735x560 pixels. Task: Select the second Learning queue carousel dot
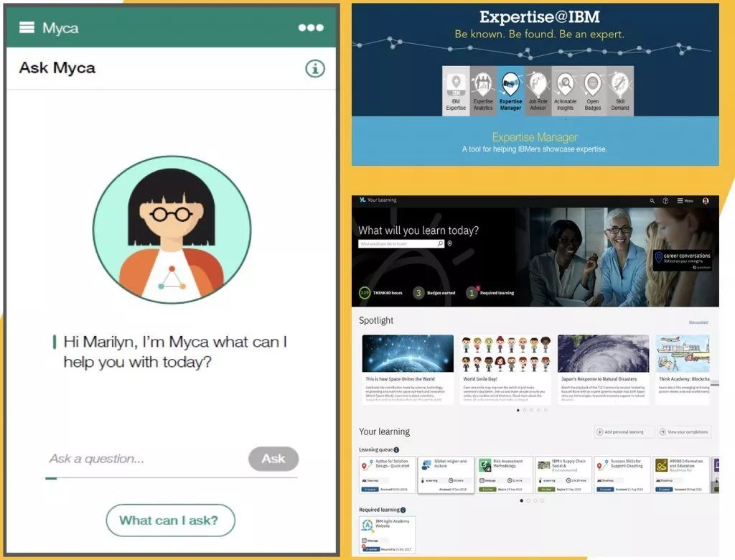(x=529, y=501)
